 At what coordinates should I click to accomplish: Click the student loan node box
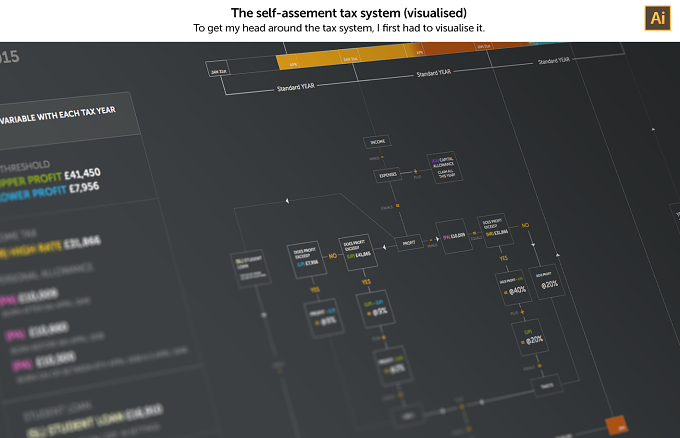click(250, 268)
